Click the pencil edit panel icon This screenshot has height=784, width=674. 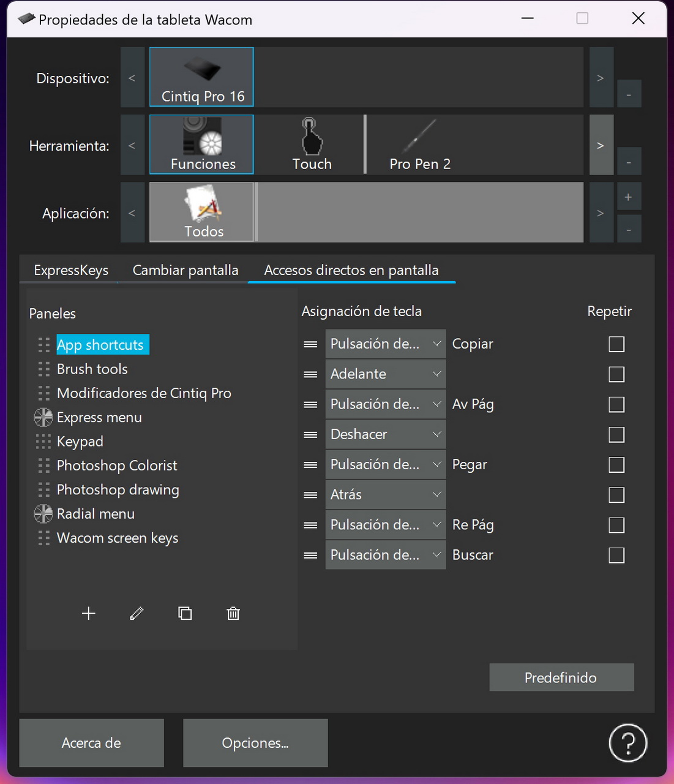[137, 613]
